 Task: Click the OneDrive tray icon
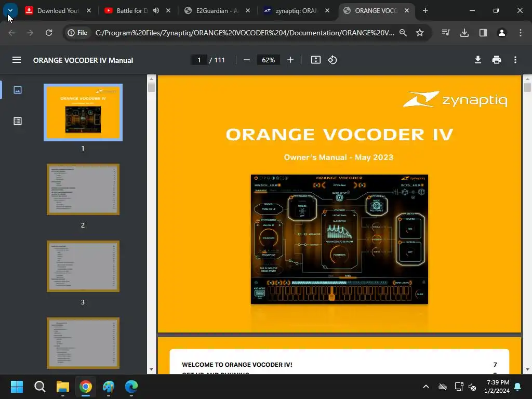tap(443, 387)
